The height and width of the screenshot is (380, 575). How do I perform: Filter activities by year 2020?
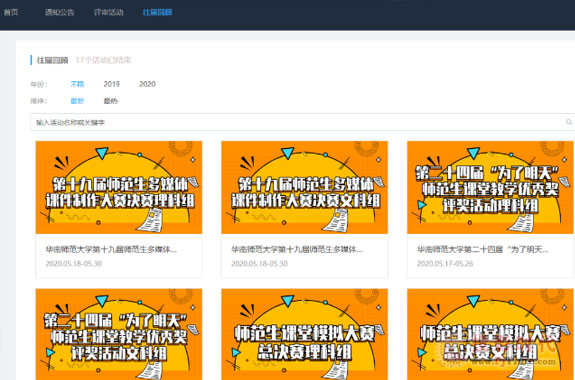click(x=147, y=84)
